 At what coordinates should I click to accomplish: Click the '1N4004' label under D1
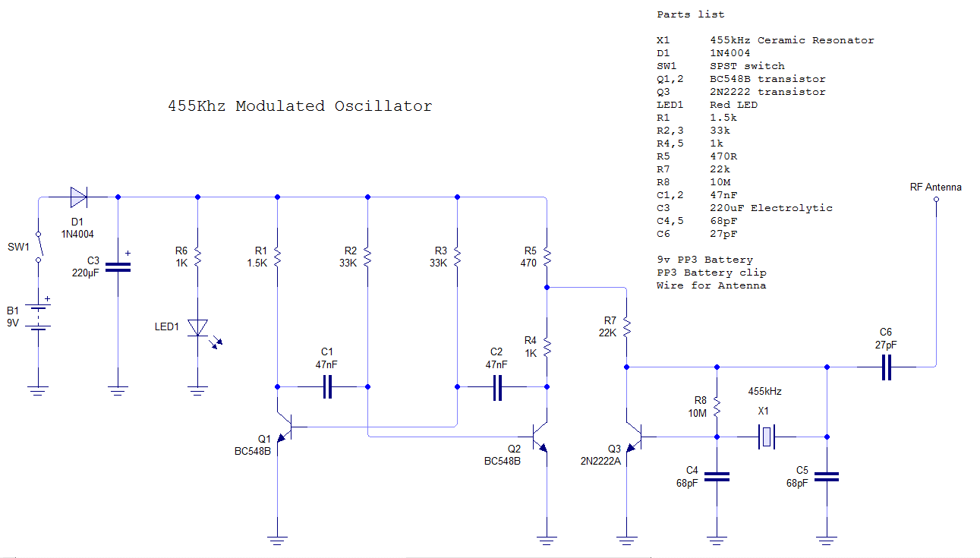(x=77, y=235)
